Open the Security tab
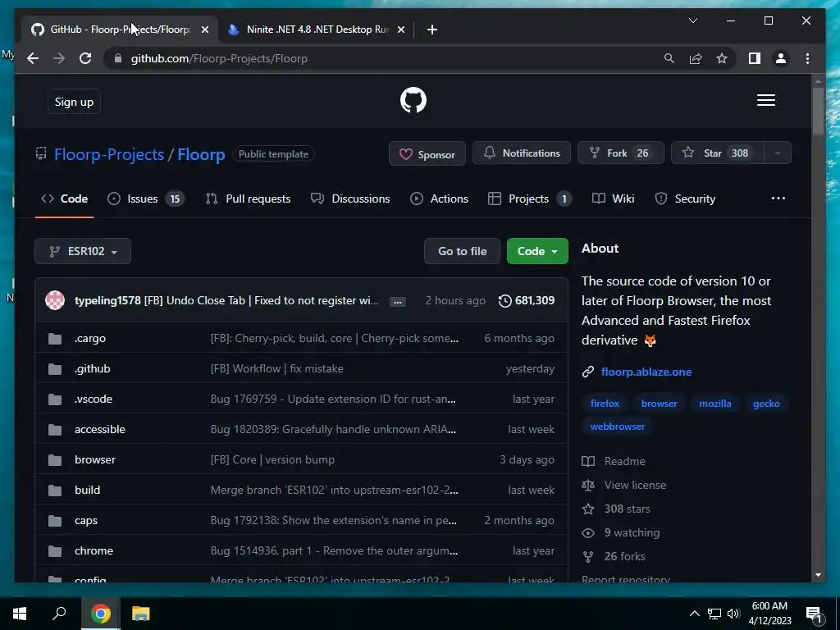Image resolution: width=840 pixels, height=630 pixels. click(x=685, y=199)
